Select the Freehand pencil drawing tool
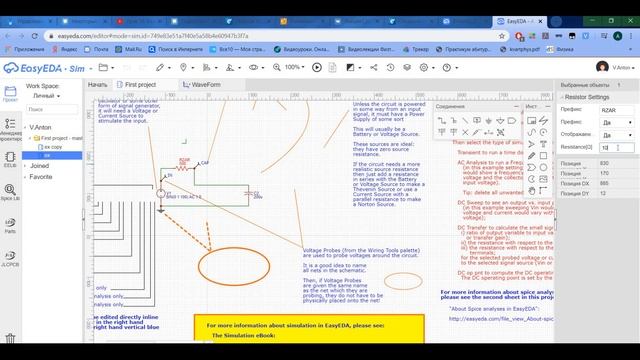Screen dimensions: 640x360 point(531,156)
